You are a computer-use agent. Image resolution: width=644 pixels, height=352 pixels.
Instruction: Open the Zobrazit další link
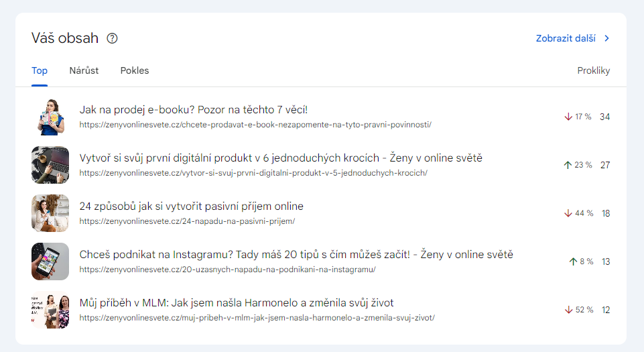tap(565, 38)
